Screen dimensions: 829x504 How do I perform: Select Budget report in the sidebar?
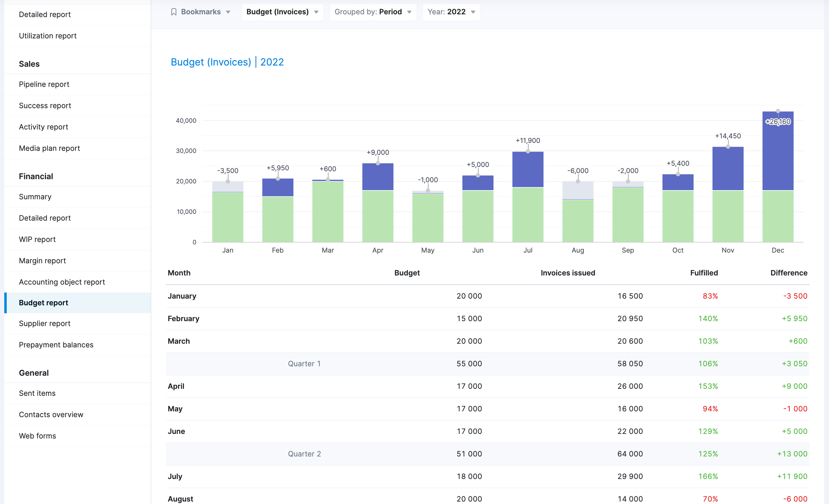click(x=43, y=303)
